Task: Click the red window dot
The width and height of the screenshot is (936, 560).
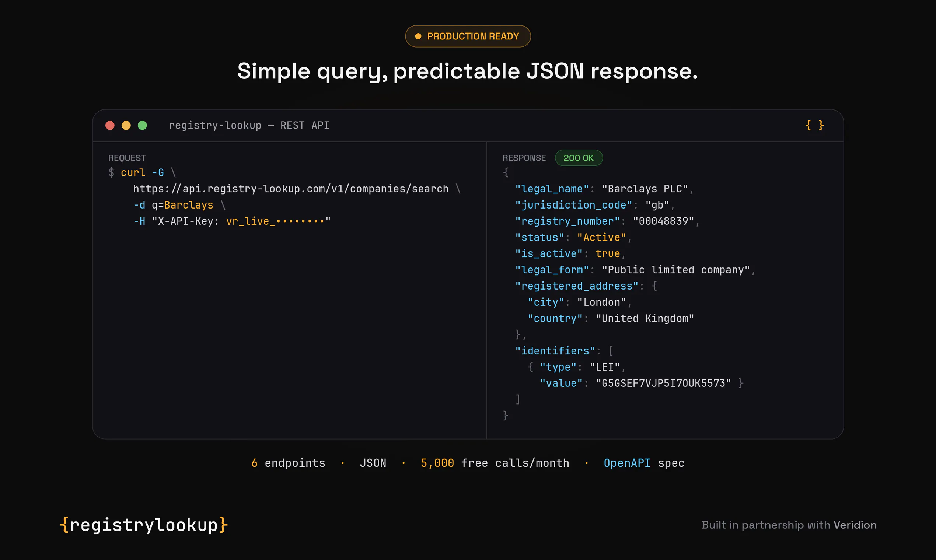Action: [x=110, y=125]
